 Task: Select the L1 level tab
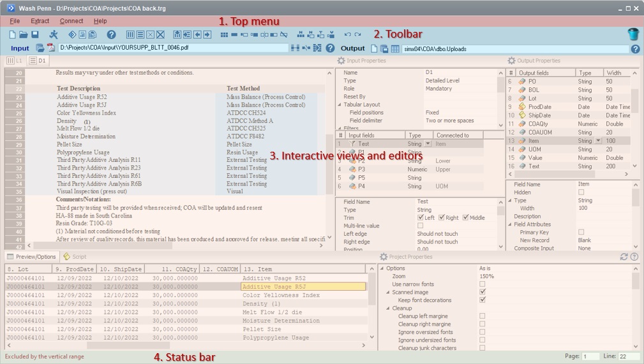tap(14, 61)
